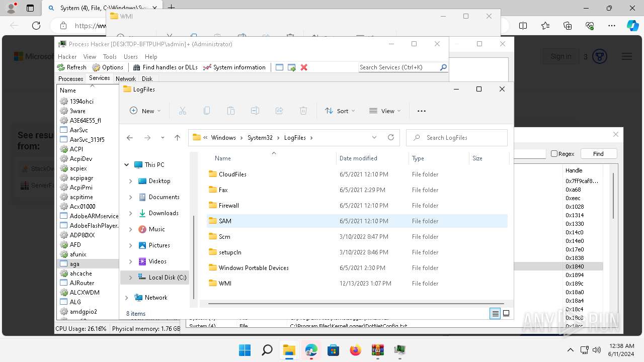Open the New dropdown in LogFiles

point(145,111)
